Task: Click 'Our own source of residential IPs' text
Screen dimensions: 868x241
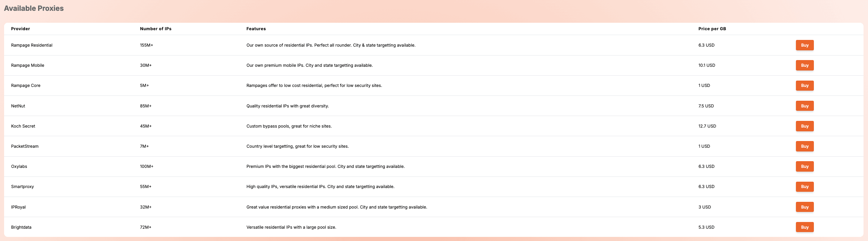Action: (331, 45)
